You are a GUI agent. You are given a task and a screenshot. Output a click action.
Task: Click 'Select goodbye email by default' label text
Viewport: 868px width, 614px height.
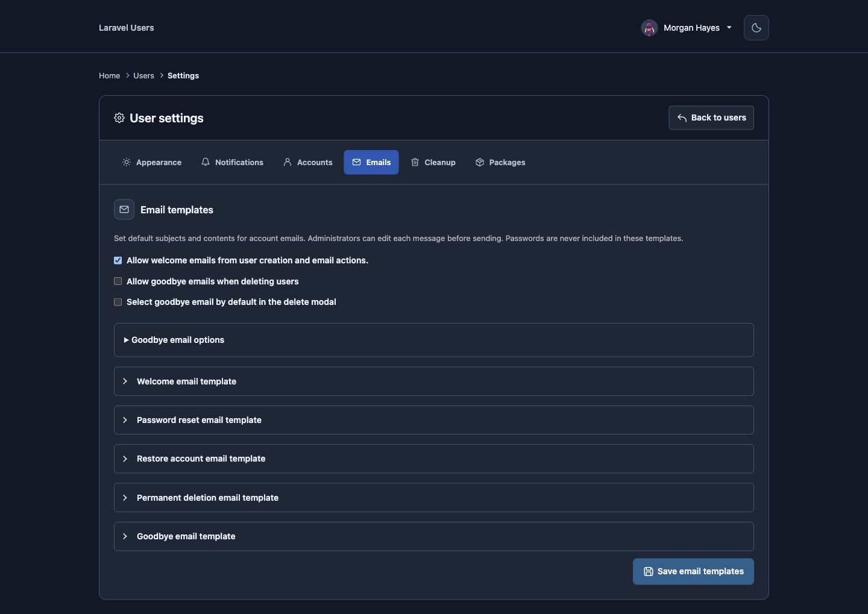231,302
